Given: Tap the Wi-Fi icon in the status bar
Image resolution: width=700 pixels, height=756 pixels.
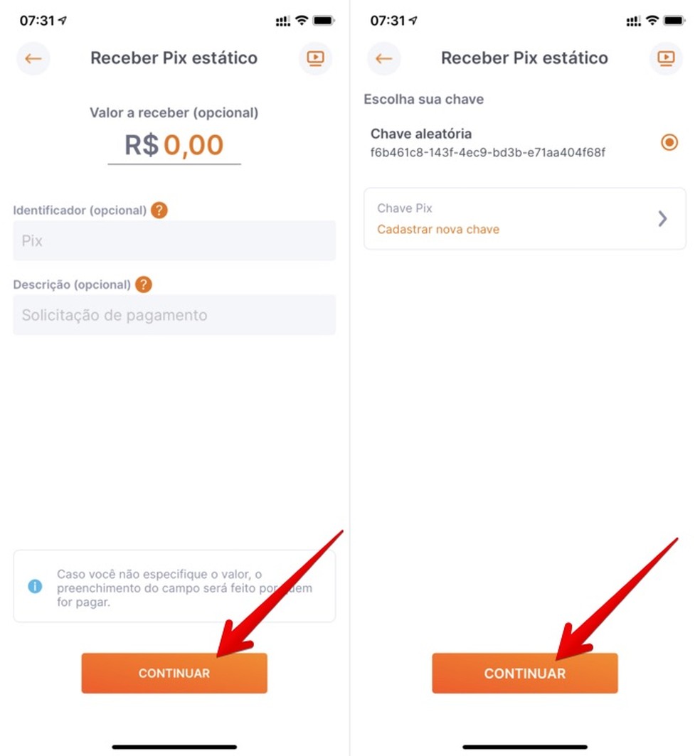Looking at the screenshot, I should coord(302,20).
